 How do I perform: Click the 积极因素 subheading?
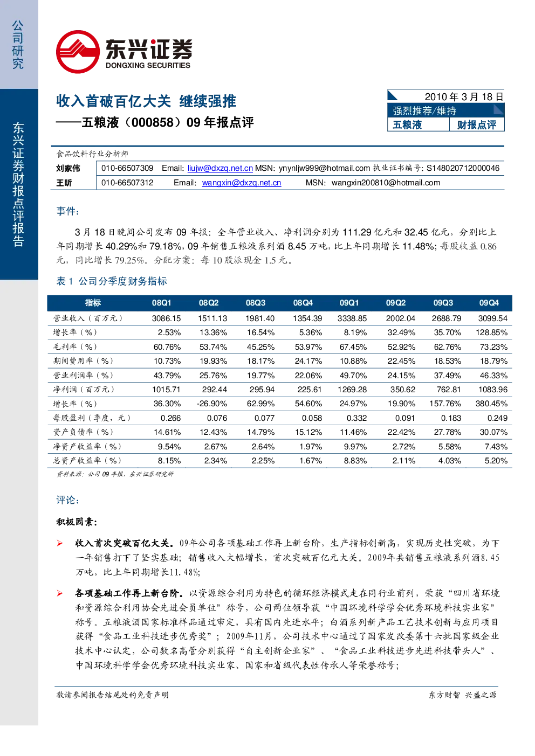77,522
